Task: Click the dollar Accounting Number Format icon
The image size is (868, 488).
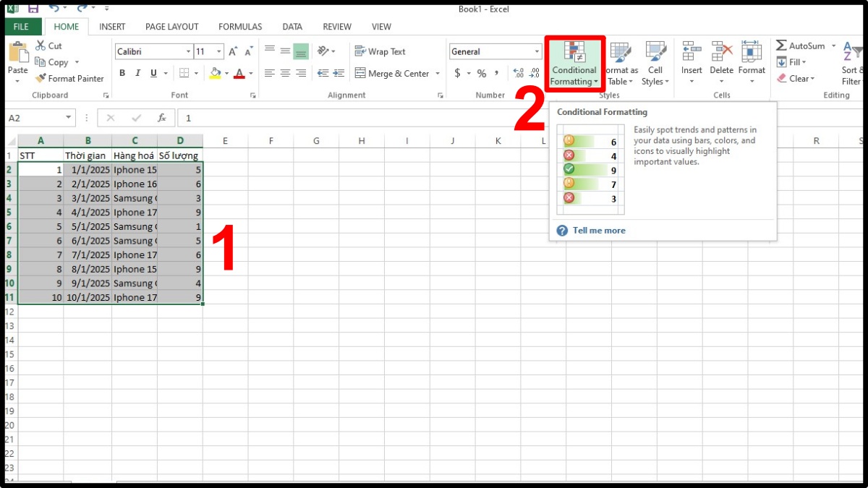Action: pyautogui.click(x=457, y=73)
